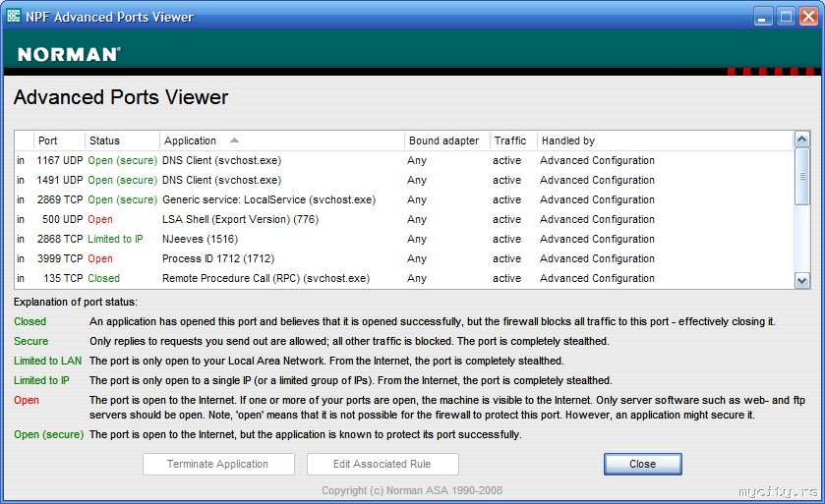This screenshot has width=825, height=504.
Task: Click the scroll up arrow of ports list
Action: [801, 140]
